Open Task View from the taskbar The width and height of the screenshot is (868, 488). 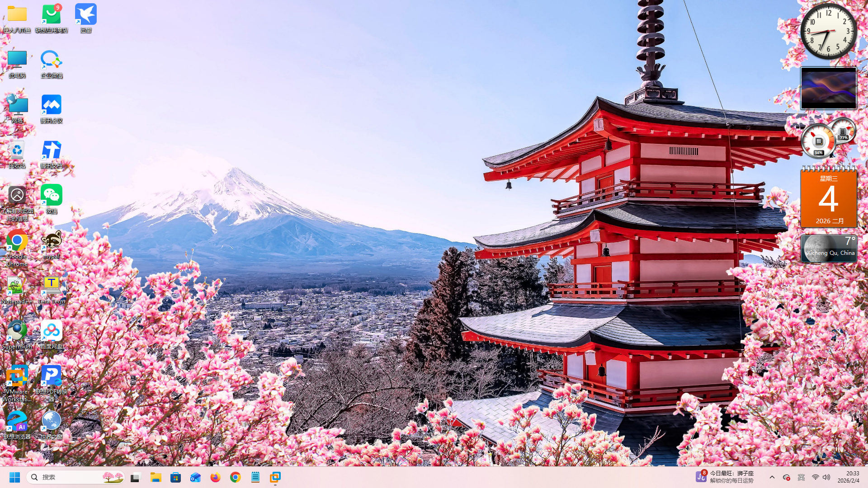click(x=136, y=477)
